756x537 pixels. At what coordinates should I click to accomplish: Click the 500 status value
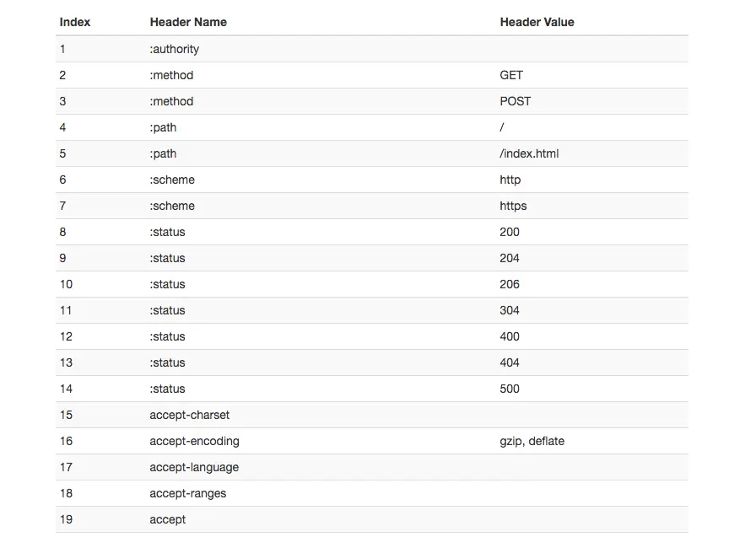(510, 389)
